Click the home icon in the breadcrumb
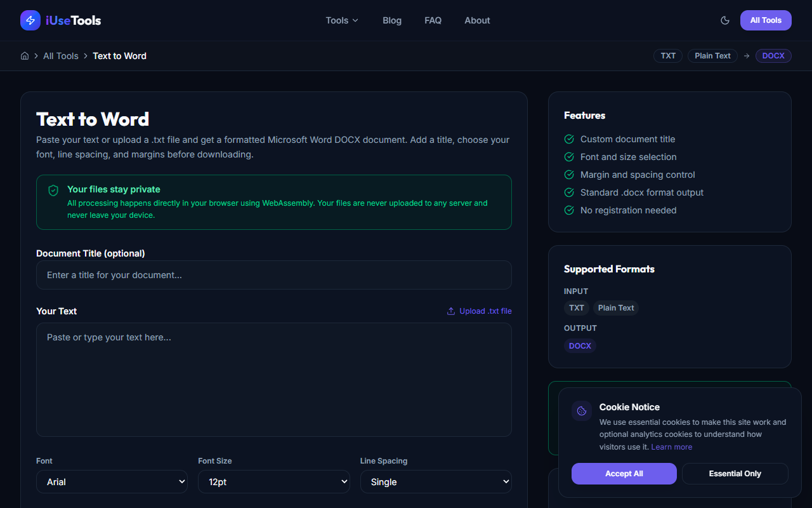Viewport: 812px width, 508px height. (24, 56)
